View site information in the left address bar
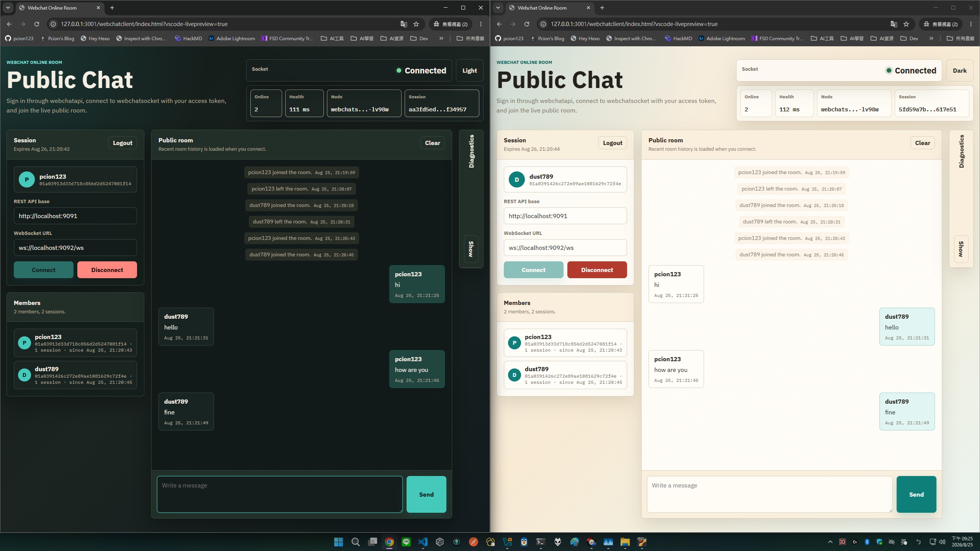This screenshot has width=980, height=551. (x=54, y=24)
